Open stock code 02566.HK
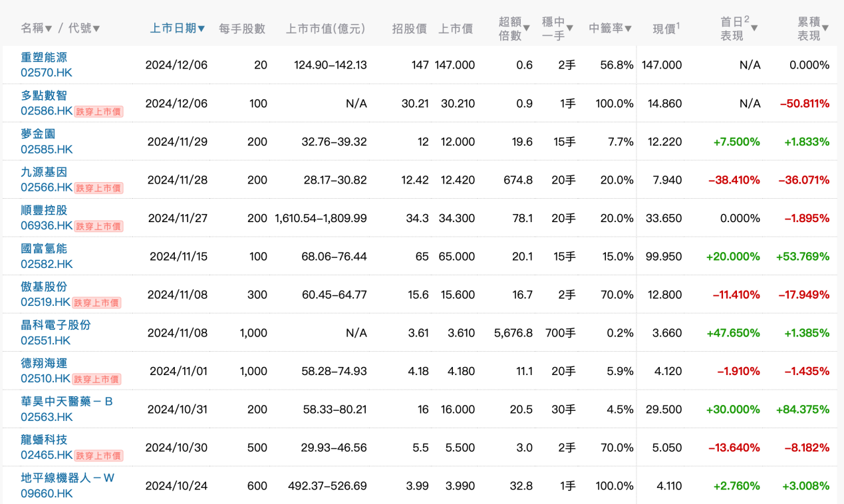 click(46, 188)
